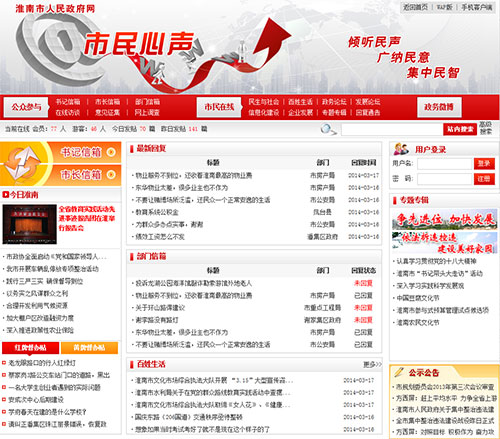Image resolution: width=500 pixels, height=439 pixels.
Task: Open 谢李路没有路灯 in 部门信箱
Action: pyautogui.click(x=157, y=320)
